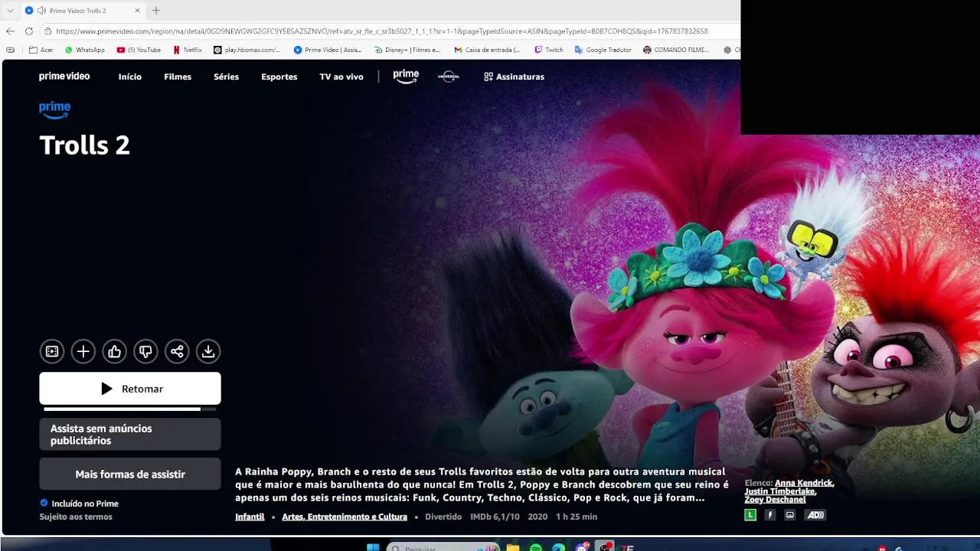The width and height of the screenshot is (980, 551).
Task: Open Artes, Entretenimento e Cultura link
Action: pos(345,517)
